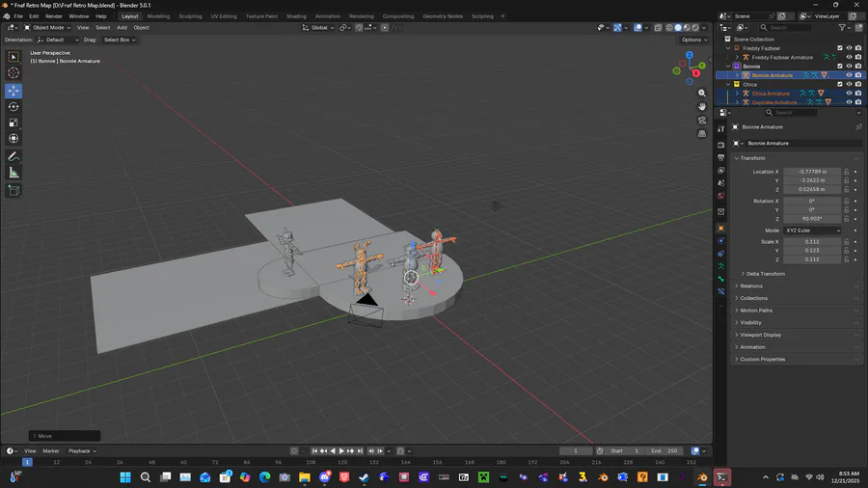
Task: Switch to the Shading workspace tab
Action: 296,16
